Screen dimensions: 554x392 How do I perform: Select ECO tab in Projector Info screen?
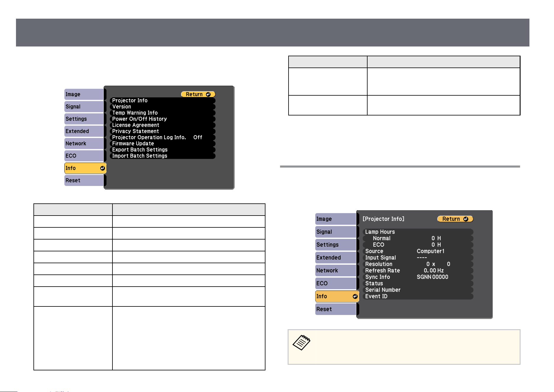point(336,283)
